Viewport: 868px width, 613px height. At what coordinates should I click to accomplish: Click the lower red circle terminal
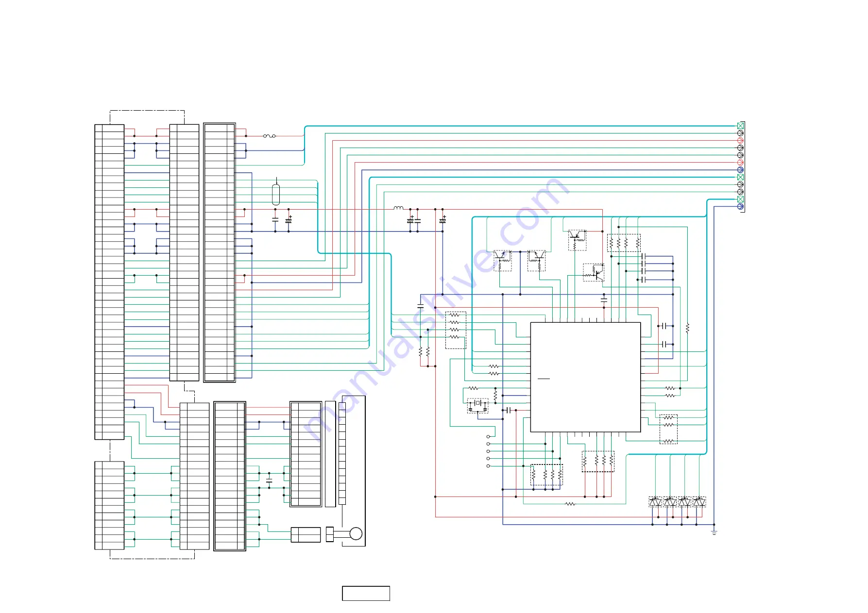click(740, 163)
